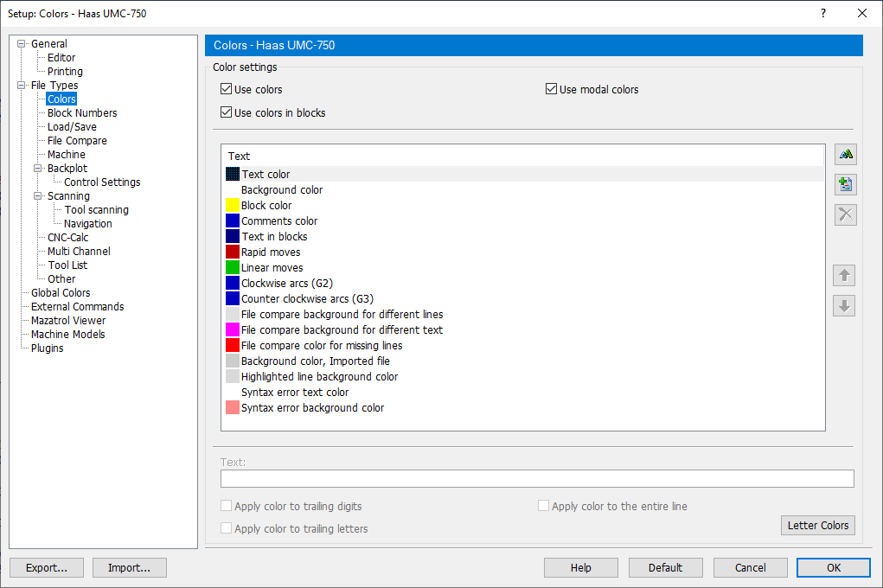
Task: Click the Clockwise arcs (G2) swatch
Action: pyautogui.click(x=233, y=284)
